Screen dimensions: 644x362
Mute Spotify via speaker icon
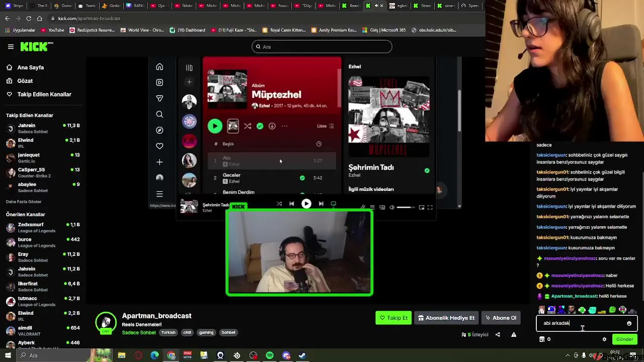pyautogui.click(x=392, y=207)
